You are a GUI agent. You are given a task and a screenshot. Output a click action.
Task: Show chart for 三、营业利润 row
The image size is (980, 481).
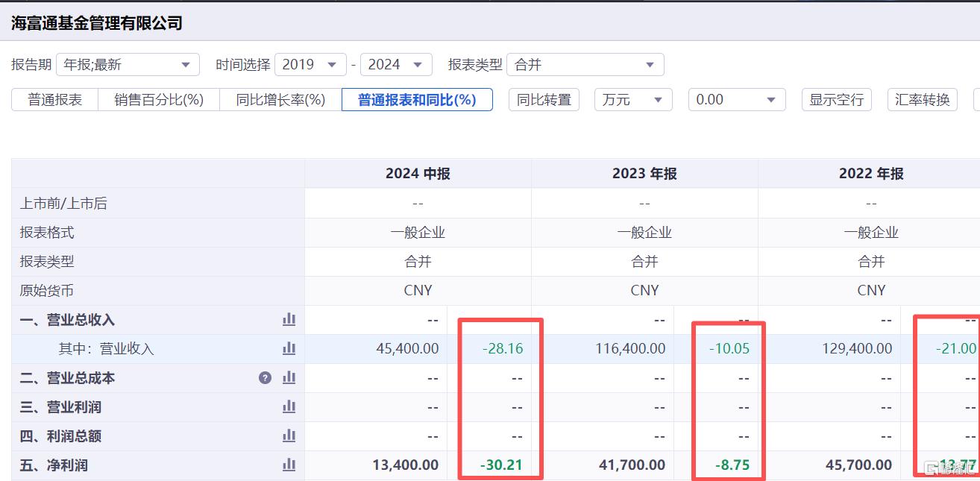289,407
